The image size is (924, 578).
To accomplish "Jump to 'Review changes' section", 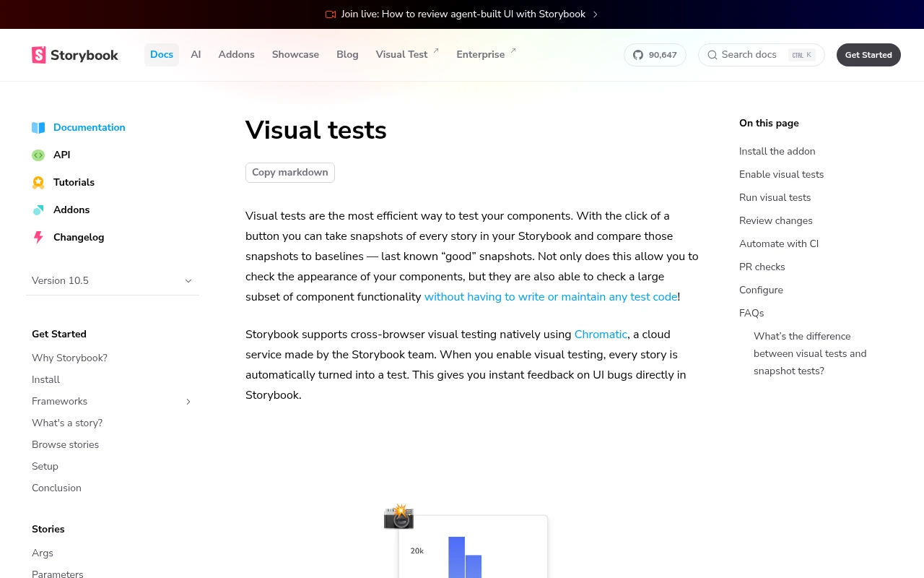I will pos(776,221).
